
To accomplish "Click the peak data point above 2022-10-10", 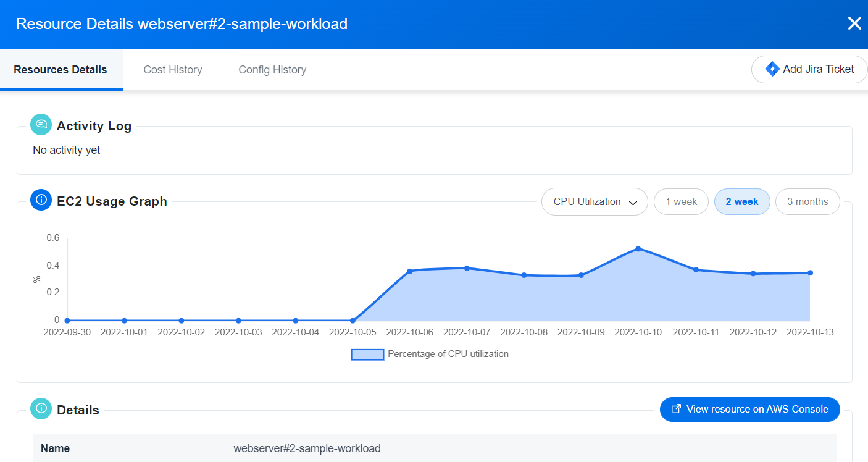I will 638,249.
